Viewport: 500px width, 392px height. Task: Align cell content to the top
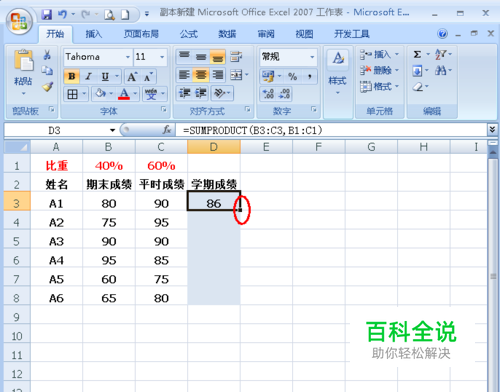tap(184, 57)
